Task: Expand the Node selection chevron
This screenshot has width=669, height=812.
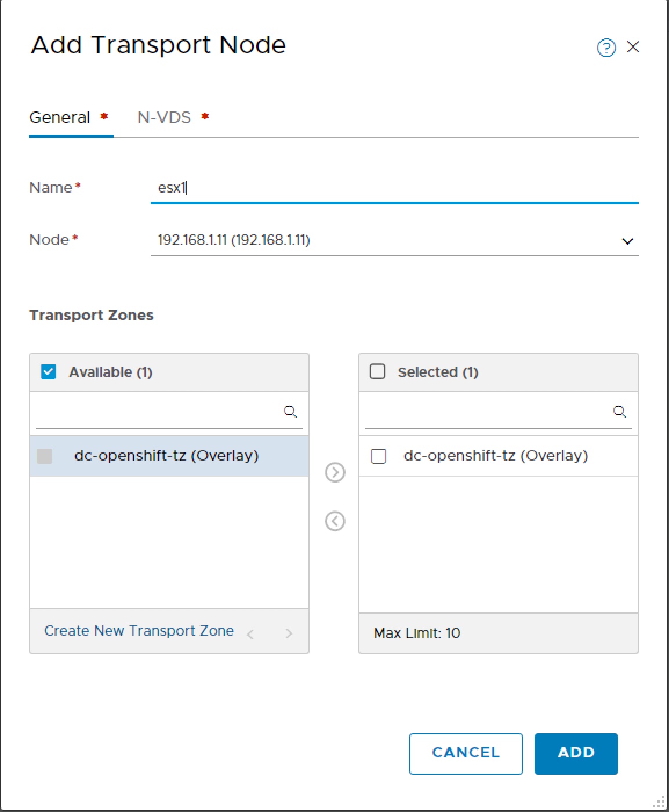Action: tap(626, 241)
